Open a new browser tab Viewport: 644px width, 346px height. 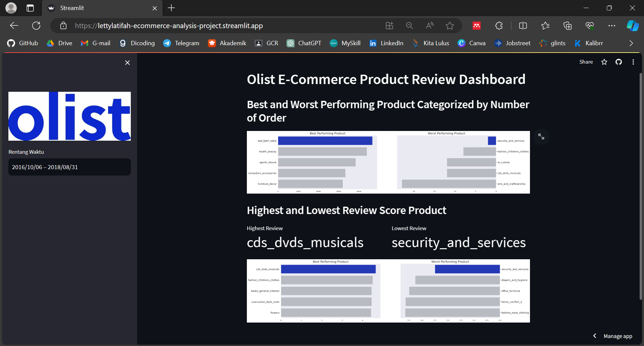pyautogui.click(x=171, y=8)
